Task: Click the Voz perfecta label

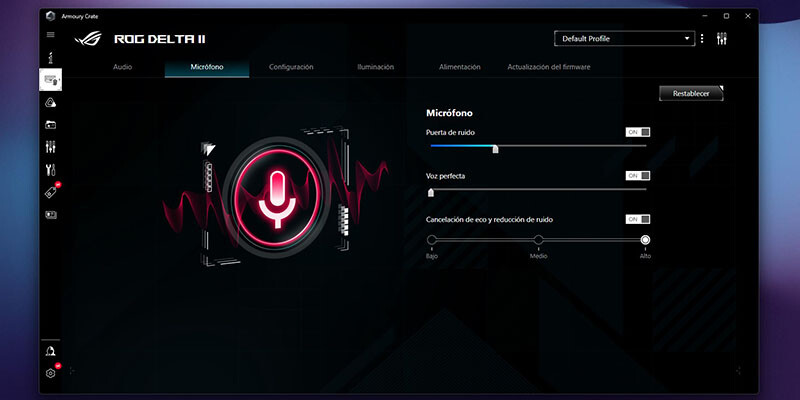Action: coord(445,176)
